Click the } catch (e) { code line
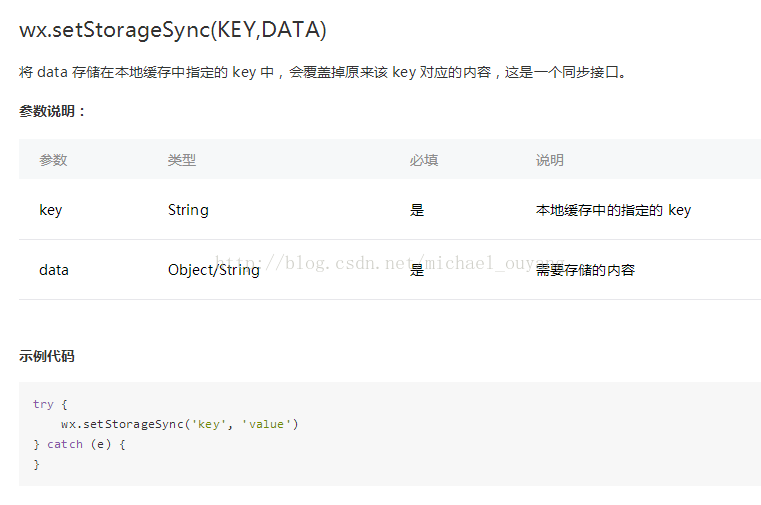 (79, 444)
